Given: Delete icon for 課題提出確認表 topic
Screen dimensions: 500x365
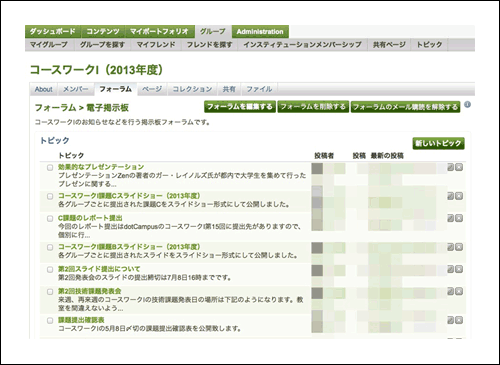Looking at the screenshot, I should tap(459, 320).
